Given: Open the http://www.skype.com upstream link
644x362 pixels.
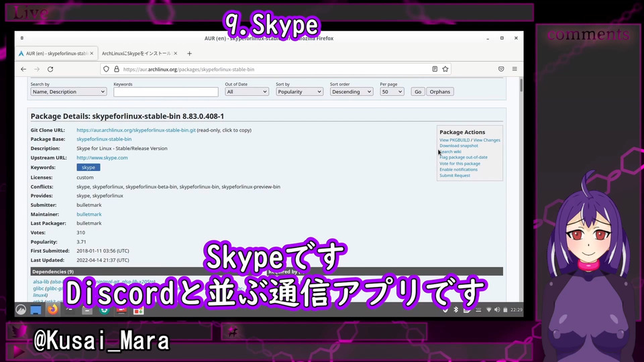Looking at the screenshot, I should (x=102, y=158).
